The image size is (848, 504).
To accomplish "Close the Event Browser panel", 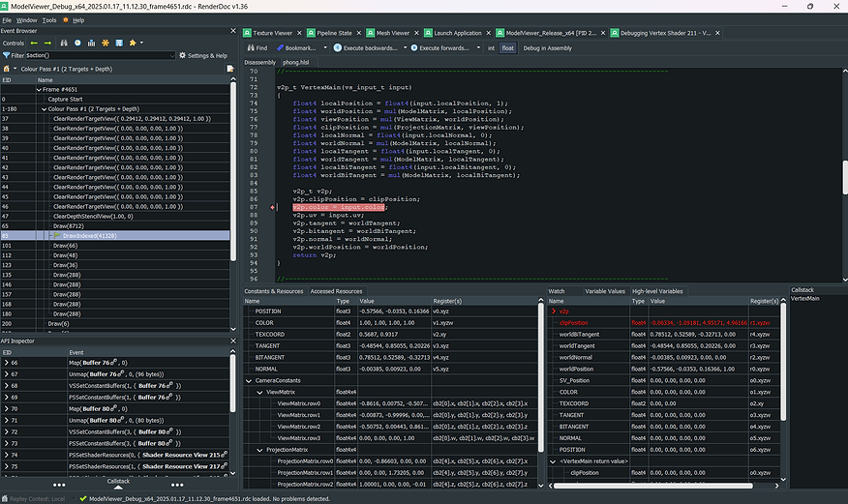I will click(x=233, y=31).
